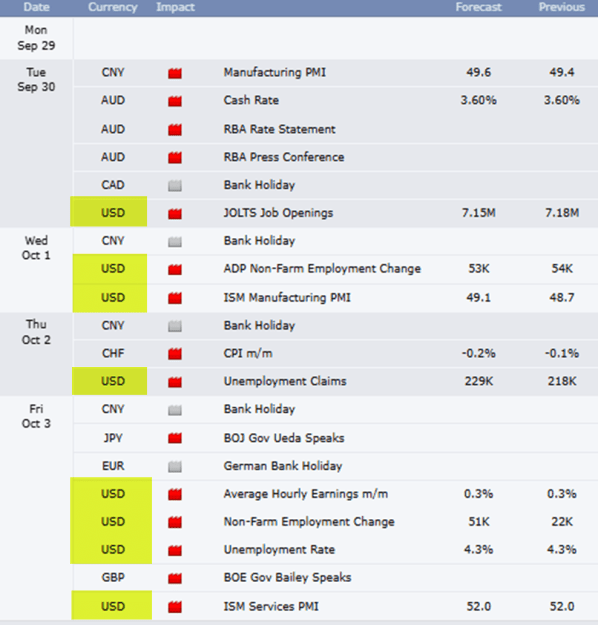Click gray impact icon for German Bank Holiday

point(175,466)
